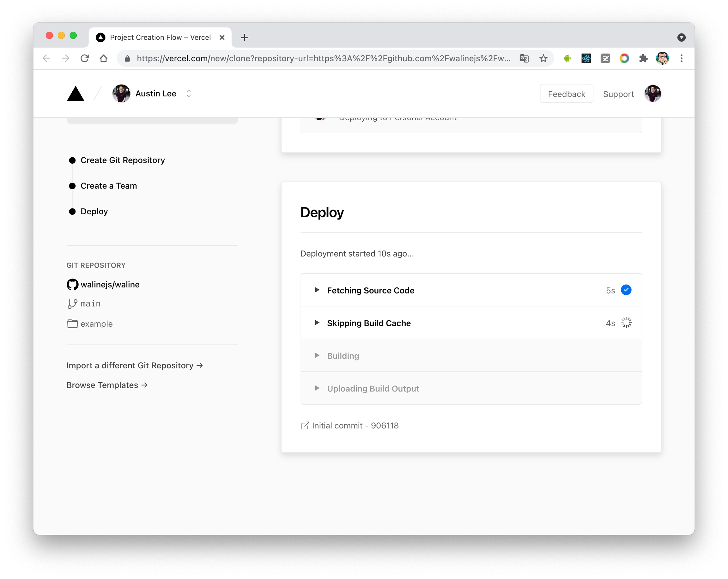Reload the current page

click(84, 58)
